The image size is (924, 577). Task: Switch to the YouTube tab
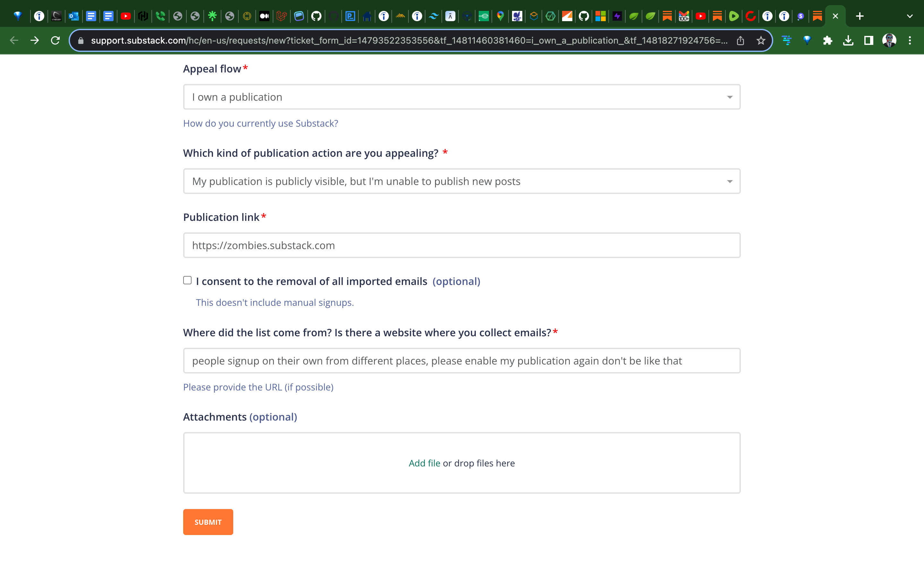(126, 16)
